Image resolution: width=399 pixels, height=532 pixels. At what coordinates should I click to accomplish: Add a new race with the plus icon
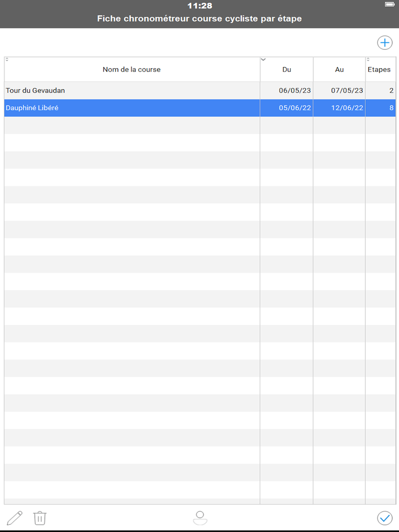click(385, 43)
